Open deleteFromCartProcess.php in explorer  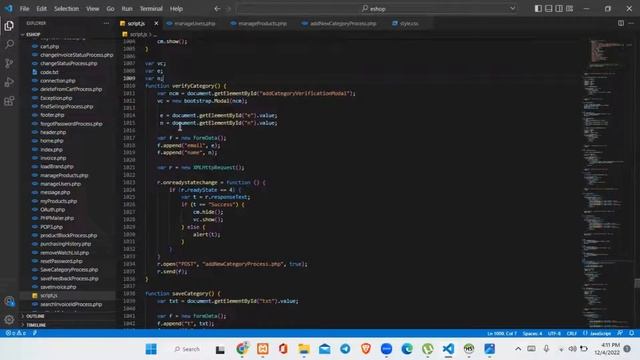pos(71,89)
